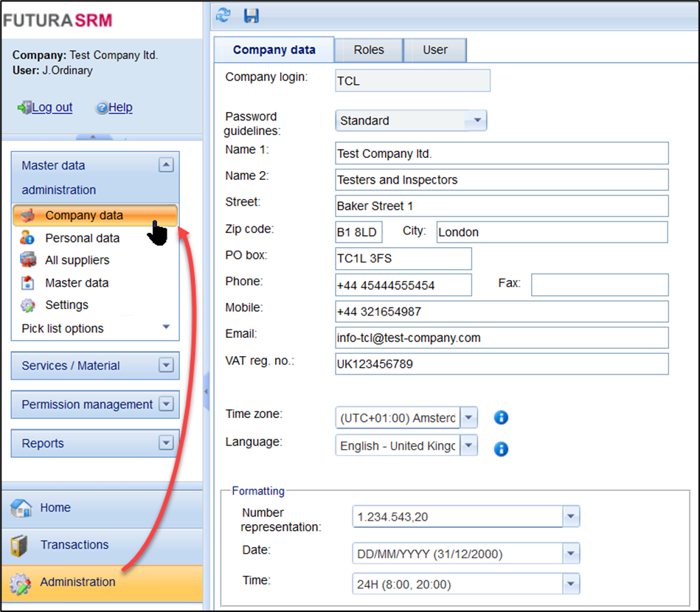
Task: Switch to the User tab
Action: click(x=434, y=50)
